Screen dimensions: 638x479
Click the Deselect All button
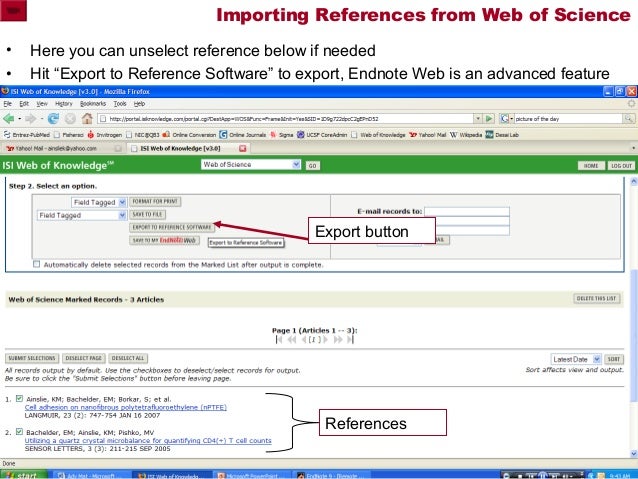(128, 358)
